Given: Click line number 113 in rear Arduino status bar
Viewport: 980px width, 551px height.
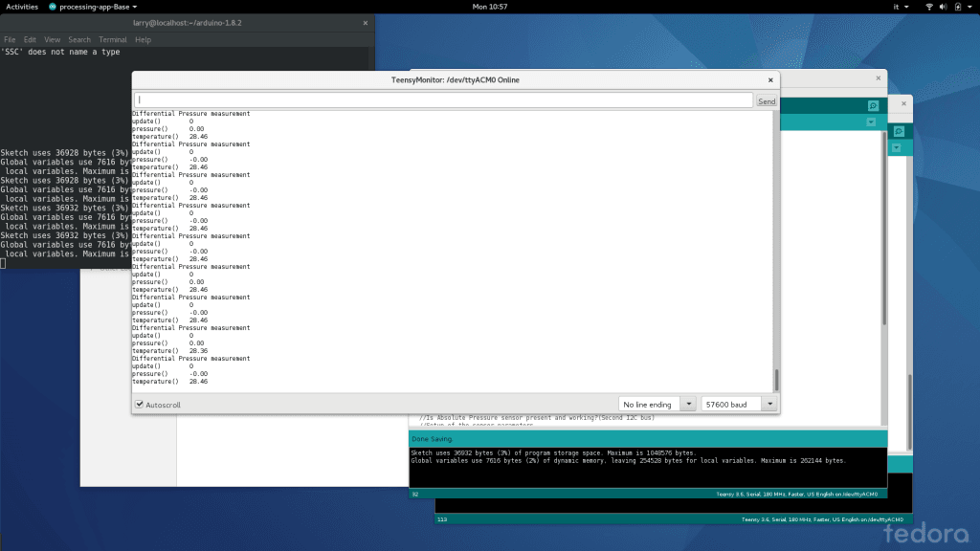Looking at the screenshot, I should (x=442, y=519).
